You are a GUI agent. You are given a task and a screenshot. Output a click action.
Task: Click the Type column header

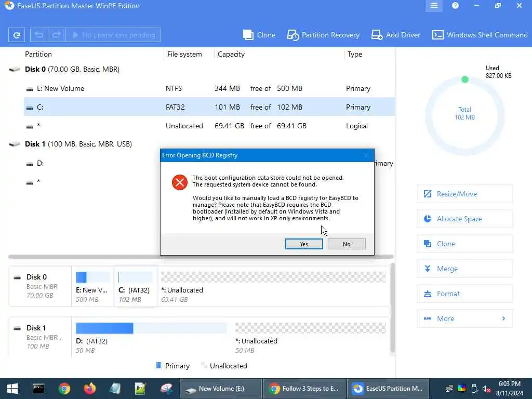pyautogui.click(x=354, y=54)
